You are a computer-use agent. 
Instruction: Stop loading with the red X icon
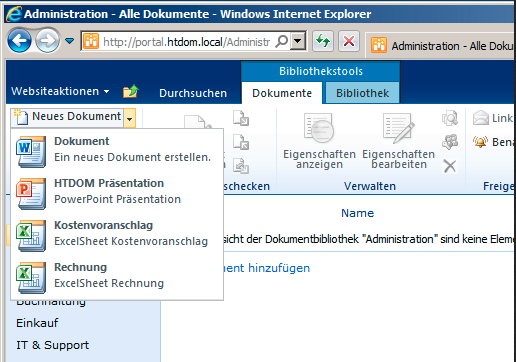349,41
